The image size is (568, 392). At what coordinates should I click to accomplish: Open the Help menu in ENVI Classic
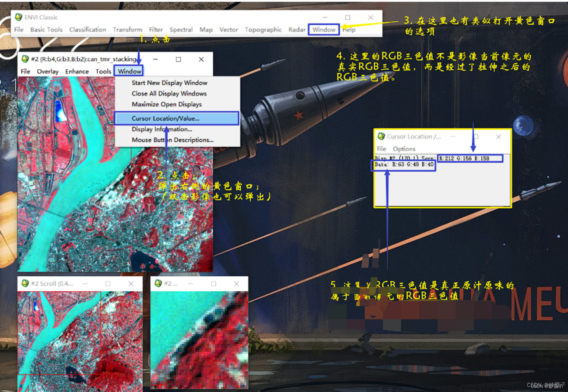point(349,29)
